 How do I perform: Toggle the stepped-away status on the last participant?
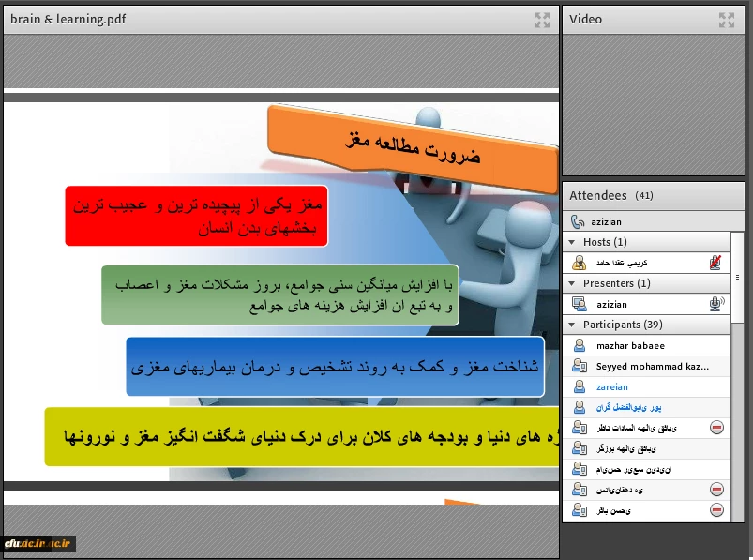coord(715,509)
